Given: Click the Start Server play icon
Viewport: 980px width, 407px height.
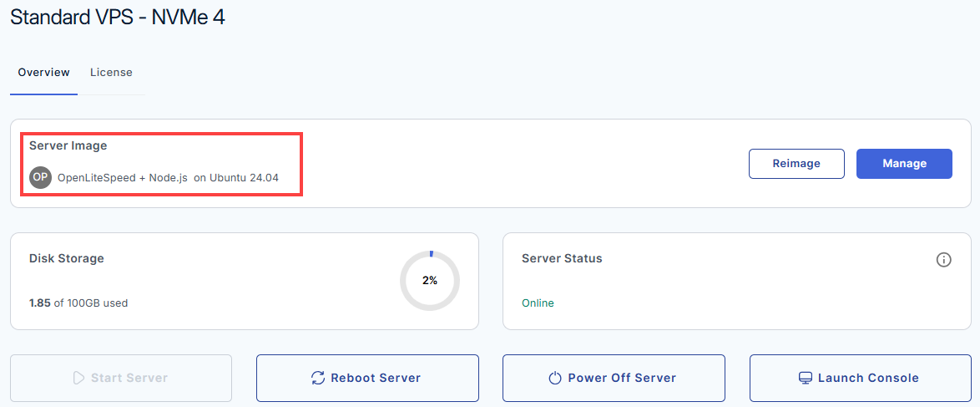Looking at the screenshot, I should pyautogui.click(x=78, y=379).
